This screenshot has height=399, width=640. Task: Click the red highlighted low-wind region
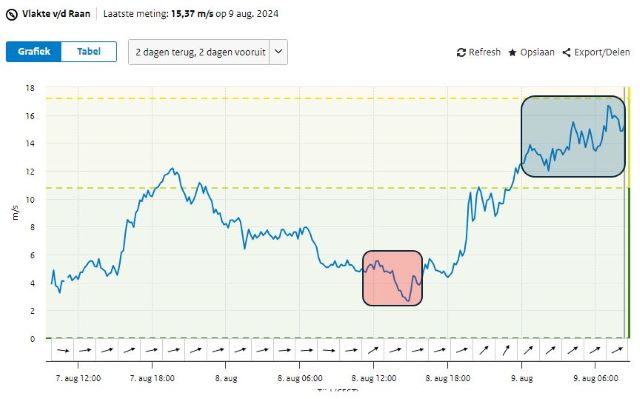392,278
